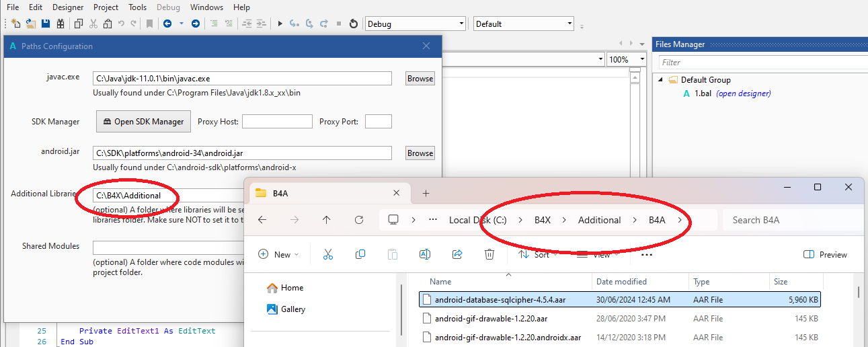This screenshot has width=868, height=347.
Task: Click Browse next to android.jar path
Action: 420,153
